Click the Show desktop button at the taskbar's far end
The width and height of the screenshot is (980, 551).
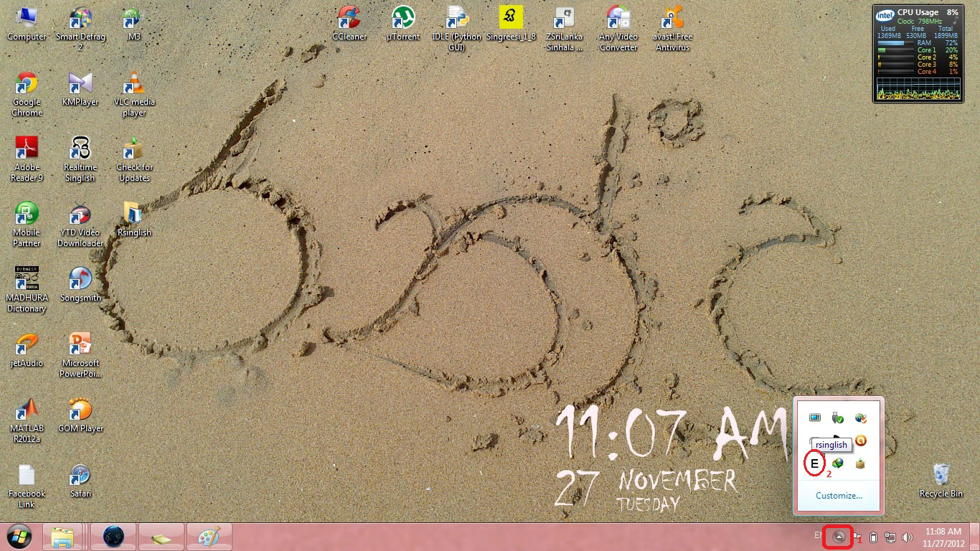click(975, 537)
